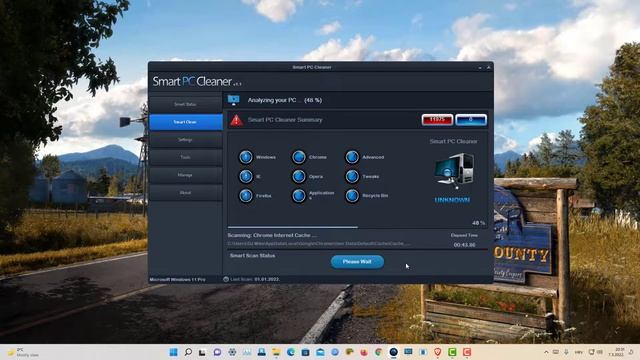The height and width of the screenshot is (360, 640).
Task: Click the scanned file path text
Action: (319, 244)
